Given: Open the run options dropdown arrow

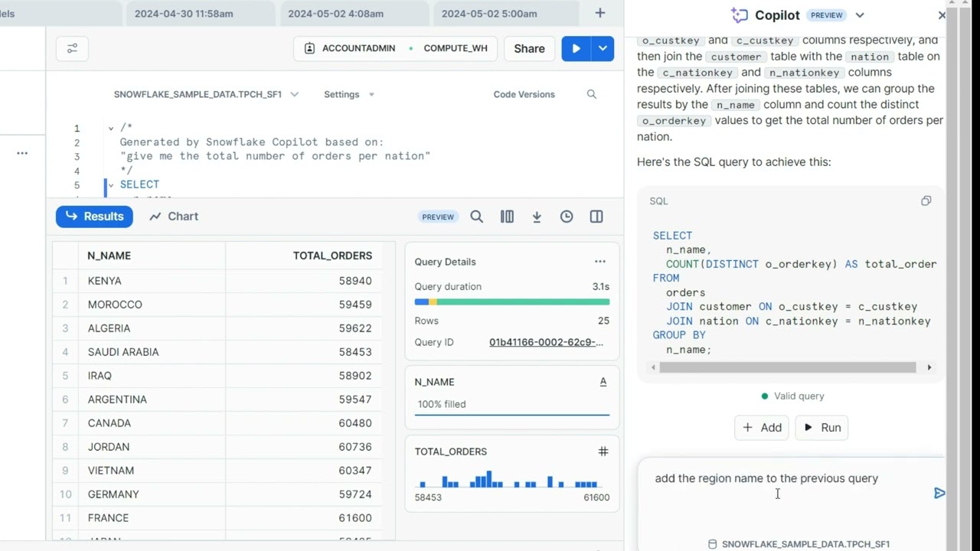Looking at the screenshot, I should point(603,48).
